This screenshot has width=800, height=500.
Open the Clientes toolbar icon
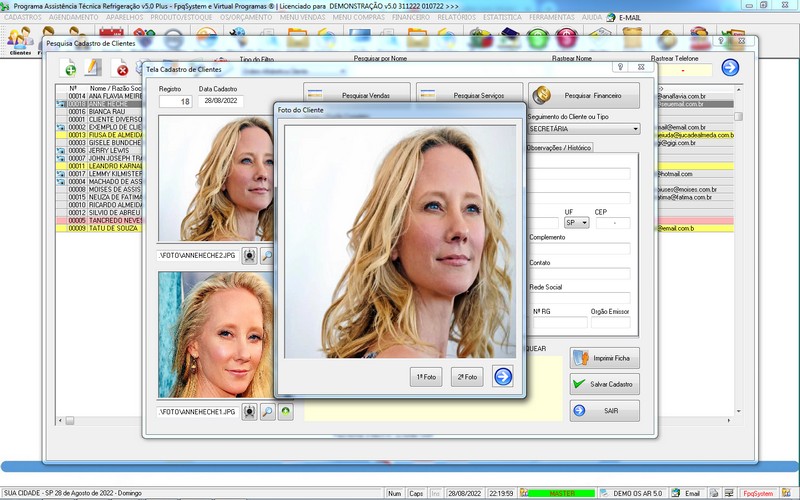[20, 40]
